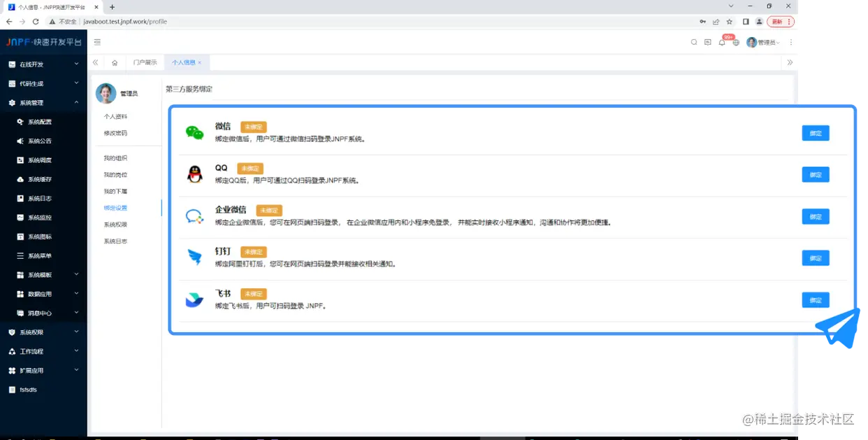Open 系统调度 in the sidebar

coord(39,160)
